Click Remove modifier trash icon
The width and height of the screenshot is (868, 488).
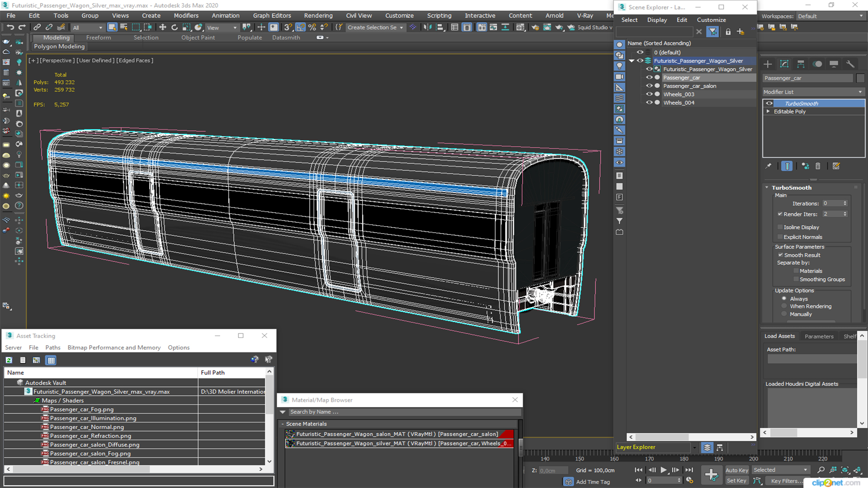(x=818, y=166)
